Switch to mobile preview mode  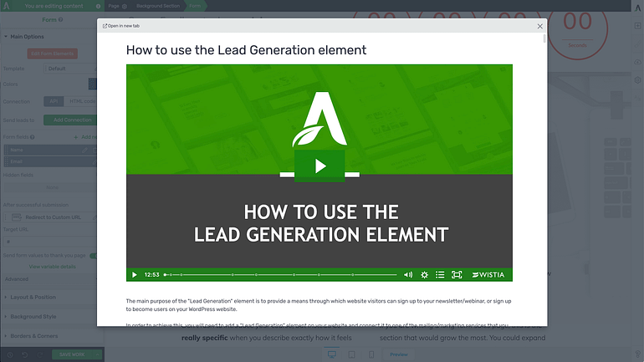click(371, 354)
